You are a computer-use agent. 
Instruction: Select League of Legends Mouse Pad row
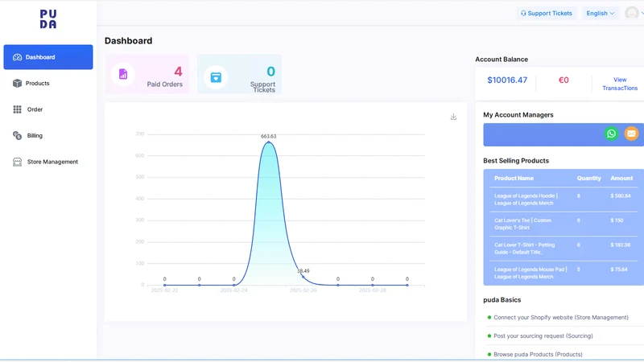pyautogui.click(x=563, y=273)
